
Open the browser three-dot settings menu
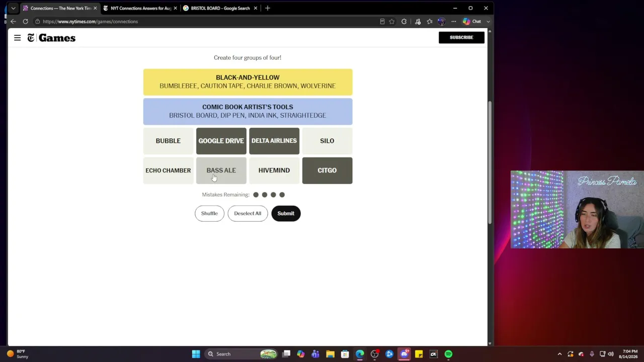(453, 22)
